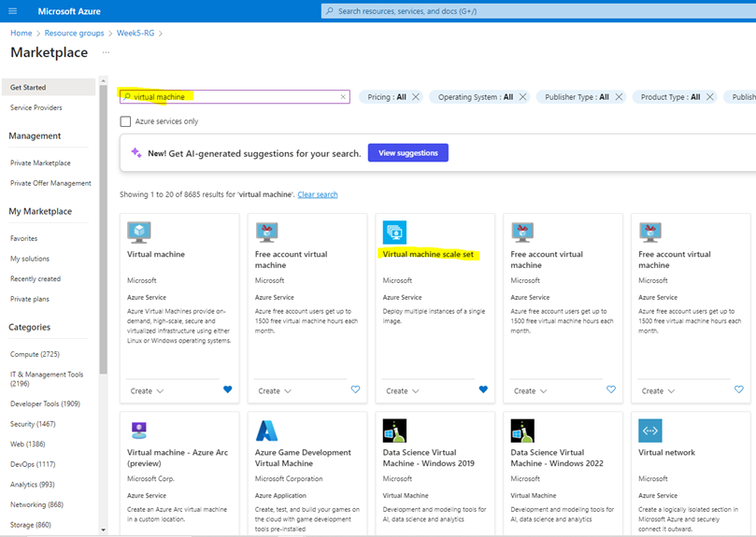The image size is (756, 537).
Task: Click the sidebar scroll down arrow
Action: pos(103,530)
